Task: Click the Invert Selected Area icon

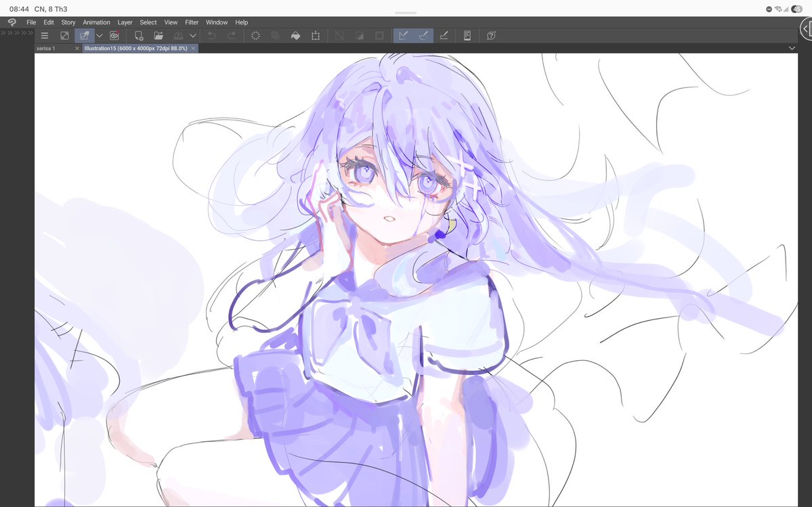Action: (x=360, y=36)
